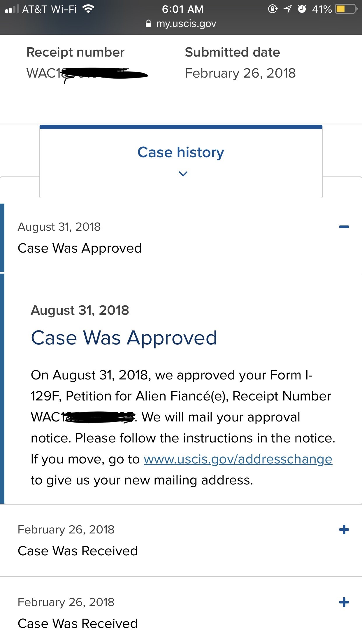Tap the battery level icon
Image resolution: width=362 pixels, height=644 pixels.
click(346, 9)
